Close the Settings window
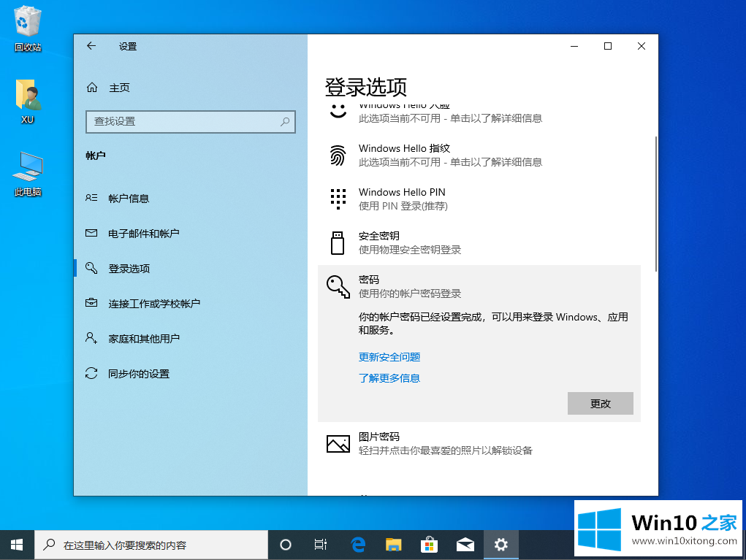 [642, 46]
